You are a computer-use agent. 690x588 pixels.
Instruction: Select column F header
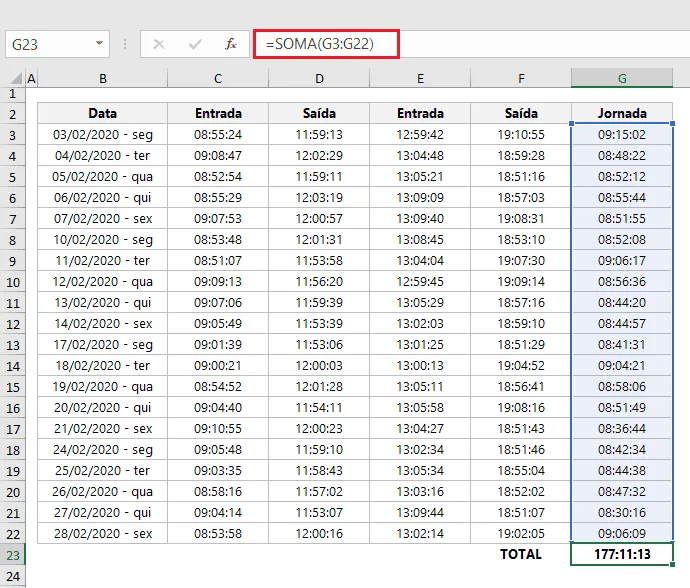521,78
